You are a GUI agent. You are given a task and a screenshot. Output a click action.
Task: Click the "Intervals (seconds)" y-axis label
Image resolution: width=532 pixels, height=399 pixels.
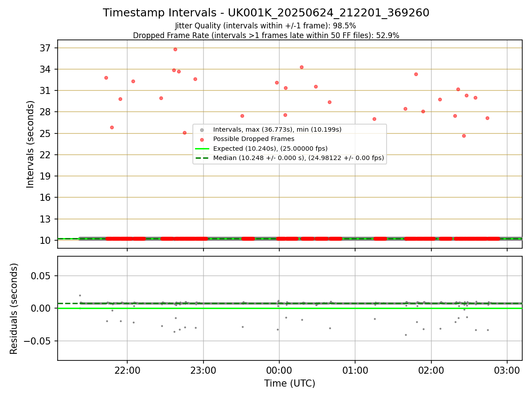click(x=31, y=144)
